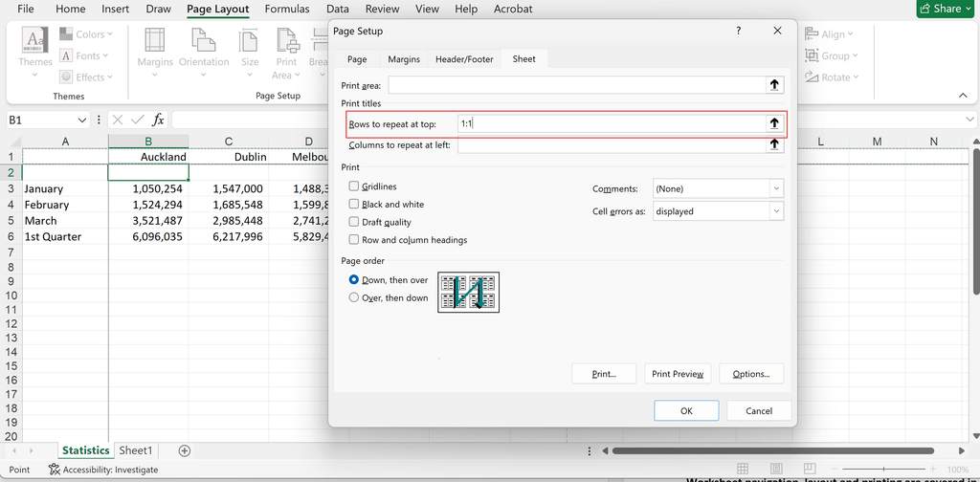
Task: Enable the Black and white checkbox
Action: click(x=354, y=204)
